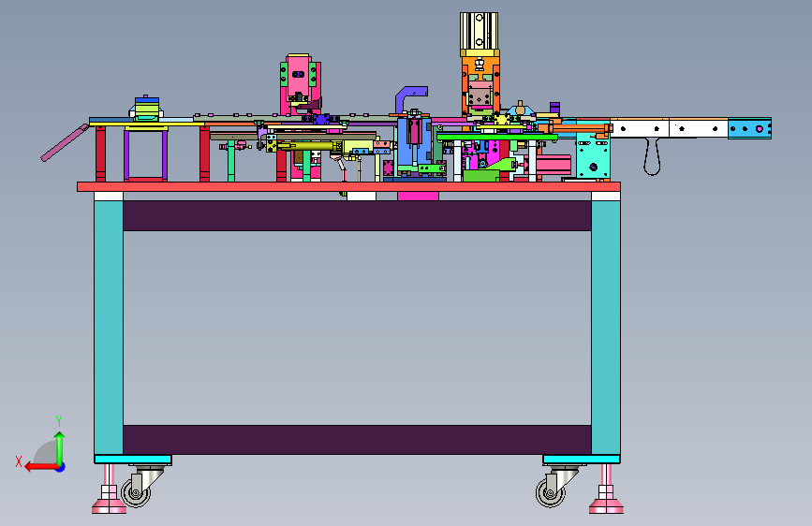Select the long green horizontal plate
Screen dimensions: 812x526
click(497, 138)
